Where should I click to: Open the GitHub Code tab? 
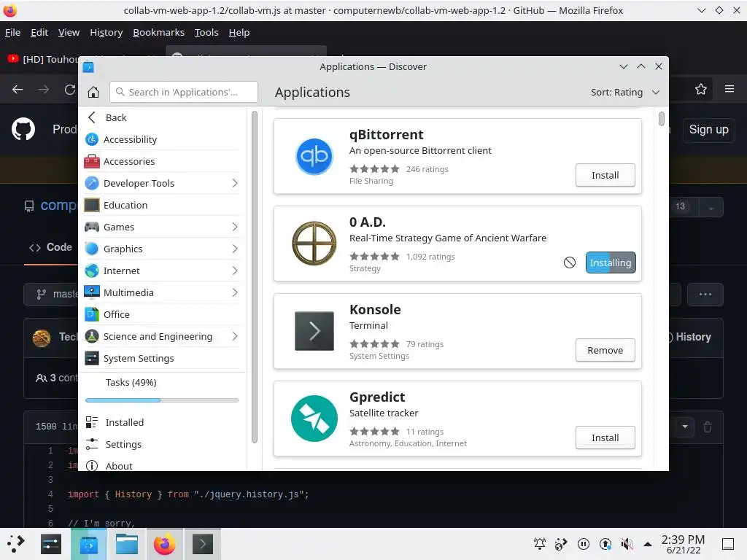tap(51, 247)
